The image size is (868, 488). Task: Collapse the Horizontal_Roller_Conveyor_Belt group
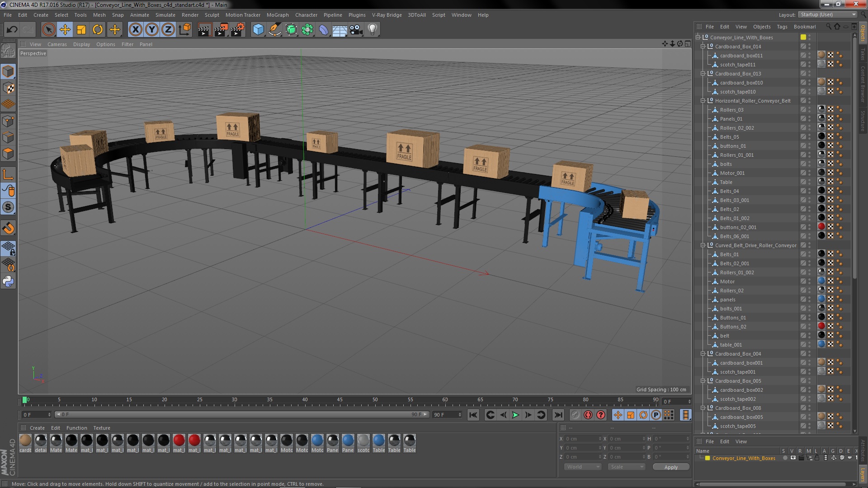pos(703,101)
